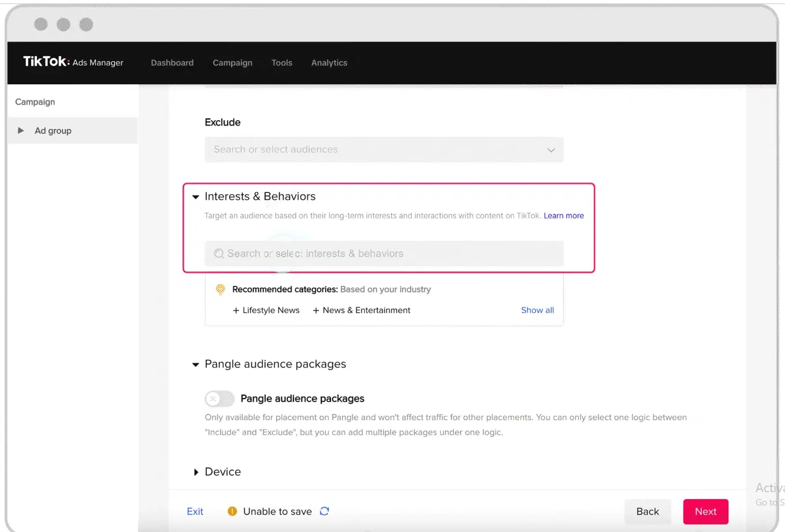Select Campaign in the left sidebar

pos(35,102)
